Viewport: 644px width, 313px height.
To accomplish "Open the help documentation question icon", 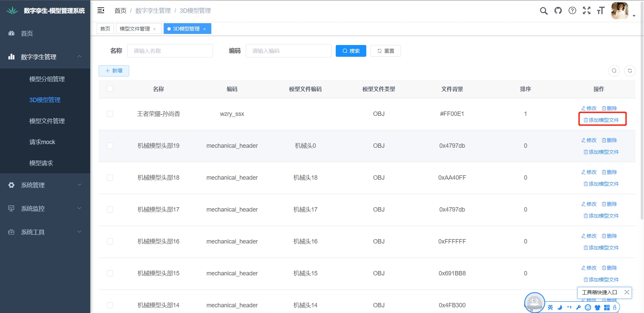I will coord(573,11).
